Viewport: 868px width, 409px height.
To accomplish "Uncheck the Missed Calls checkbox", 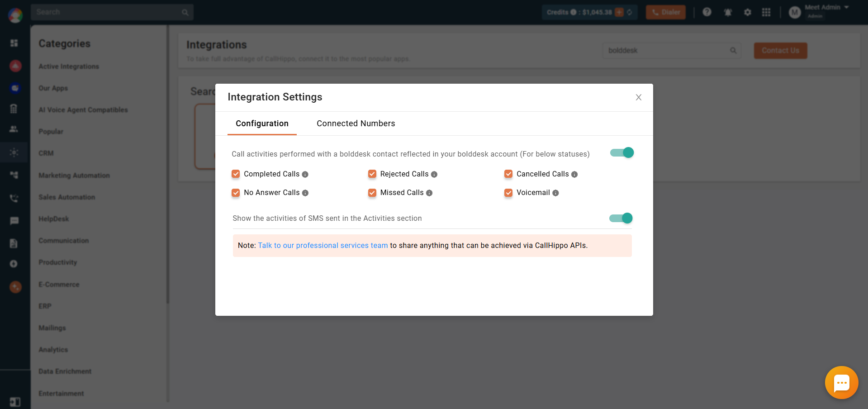I will [x=372, y=193].
